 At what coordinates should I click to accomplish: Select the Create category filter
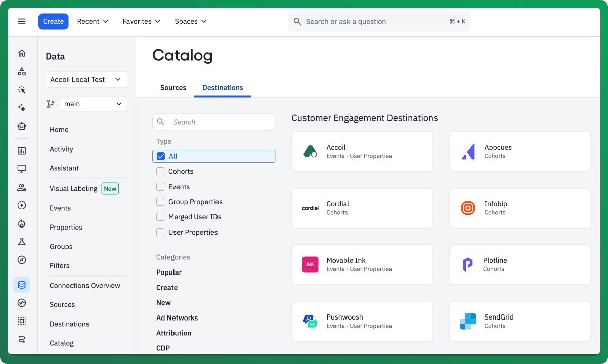pyautogui.click(x=167, y=287)
